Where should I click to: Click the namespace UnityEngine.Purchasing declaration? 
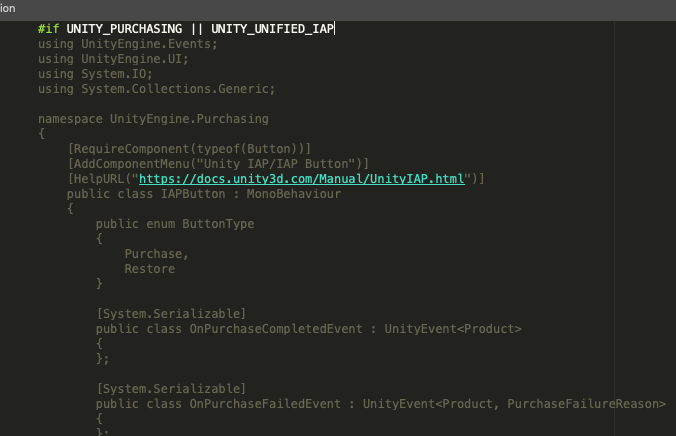[x=153, y=119]
